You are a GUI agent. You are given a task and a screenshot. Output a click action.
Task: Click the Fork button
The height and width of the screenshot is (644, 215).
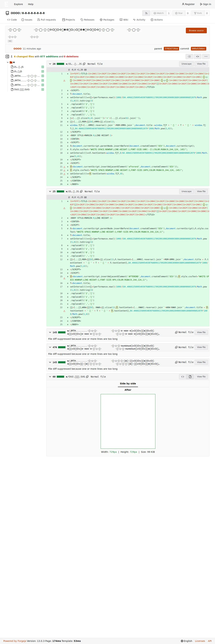point(198,13)
